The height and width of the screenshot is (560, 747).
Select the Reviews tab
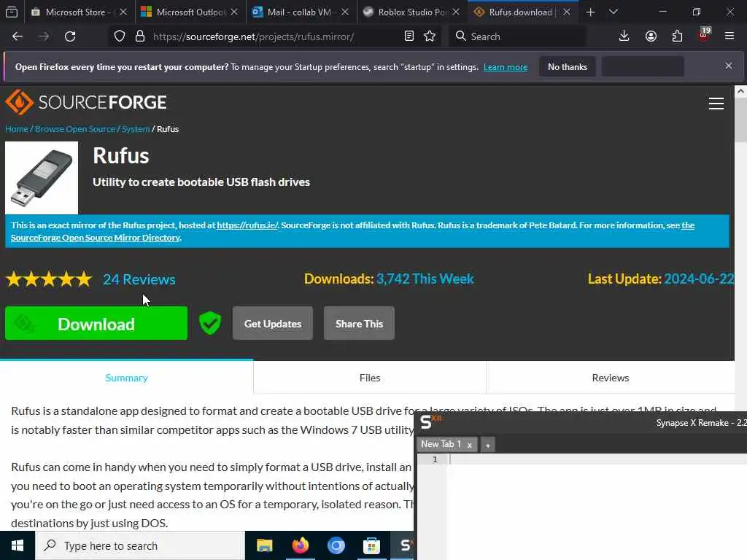point(611,378)
